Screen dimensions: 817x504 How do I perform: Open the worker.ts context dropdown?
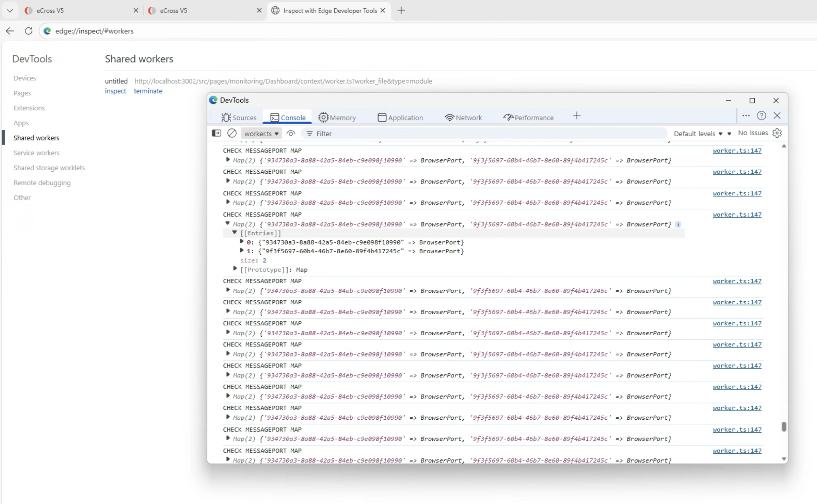click(261, 133)
